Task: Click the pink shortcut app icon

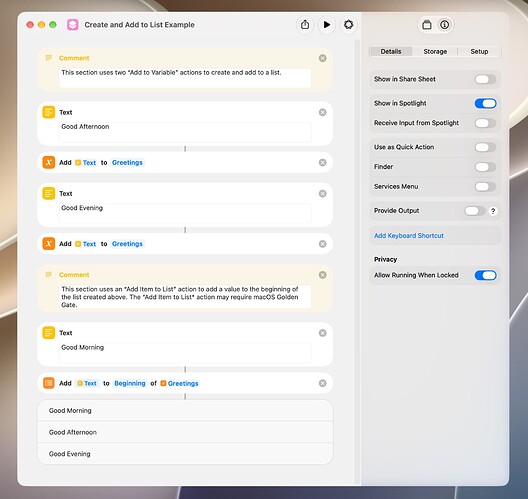Action: (72, 25)
